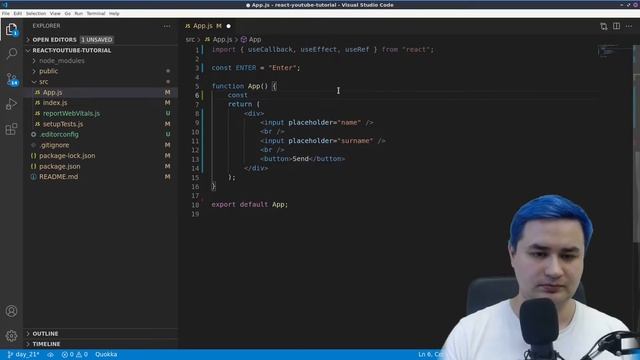Image resolution: width=640 pixels, height=360 pixels.
Task: Click the errors and warnings status indicator
Action: 75,354
